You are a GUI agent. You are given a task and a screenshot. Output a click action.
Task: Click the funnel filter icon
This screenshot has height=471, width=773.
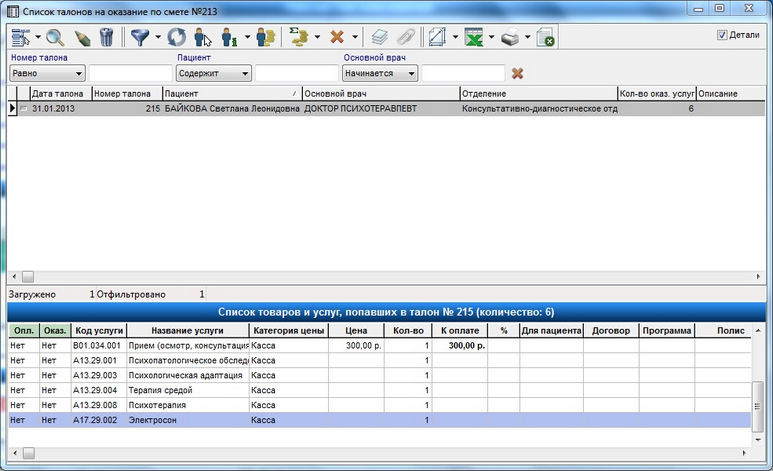pos(140,37)
